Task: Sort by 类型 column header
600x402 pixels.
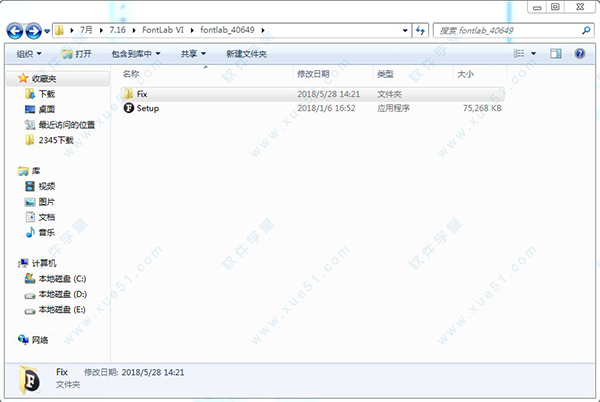Action: tap(385, 74)
